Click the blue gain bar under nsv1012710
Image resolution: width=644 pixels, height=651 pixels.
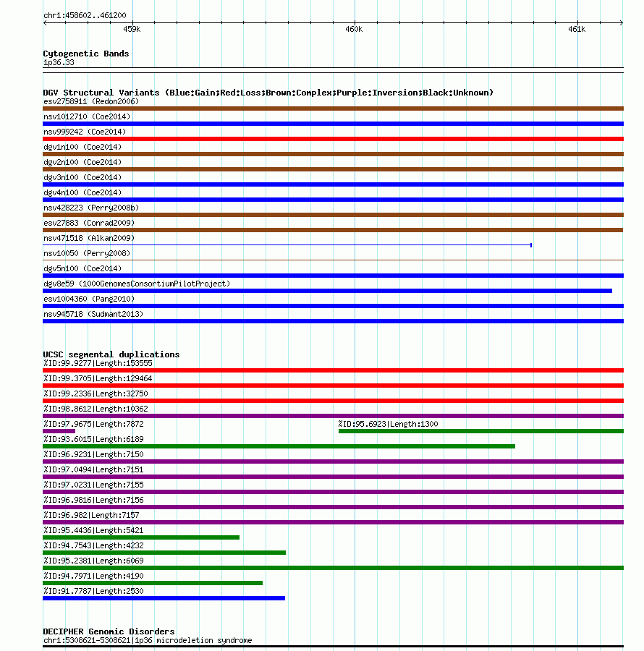point(333,124)
